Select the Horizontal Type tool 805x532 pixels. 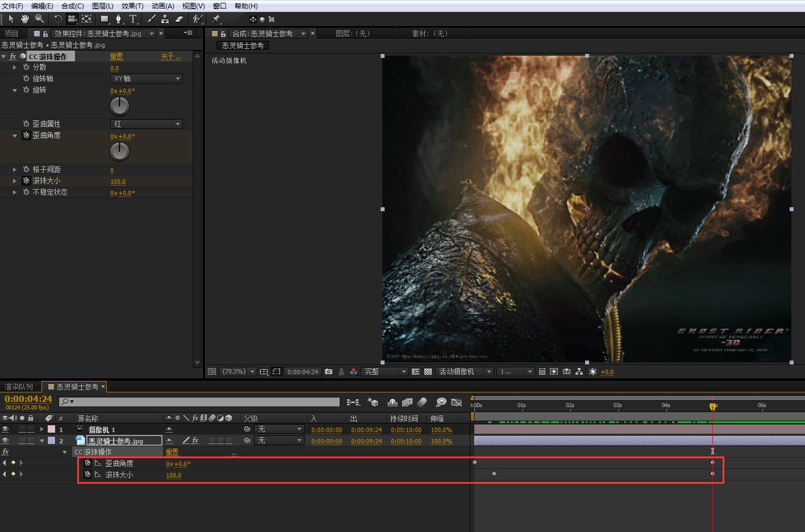coord(133,19)
